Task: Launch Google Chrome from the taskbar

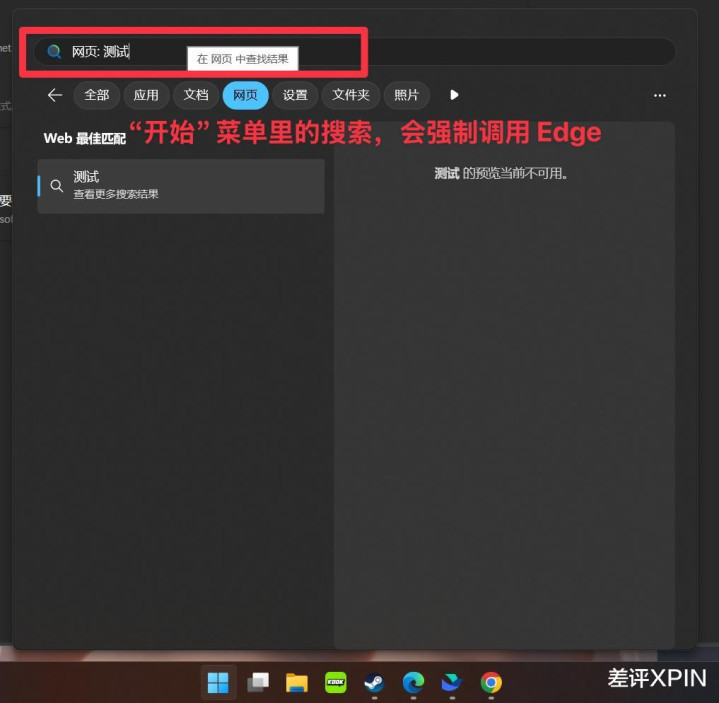Action: (491, 683)
